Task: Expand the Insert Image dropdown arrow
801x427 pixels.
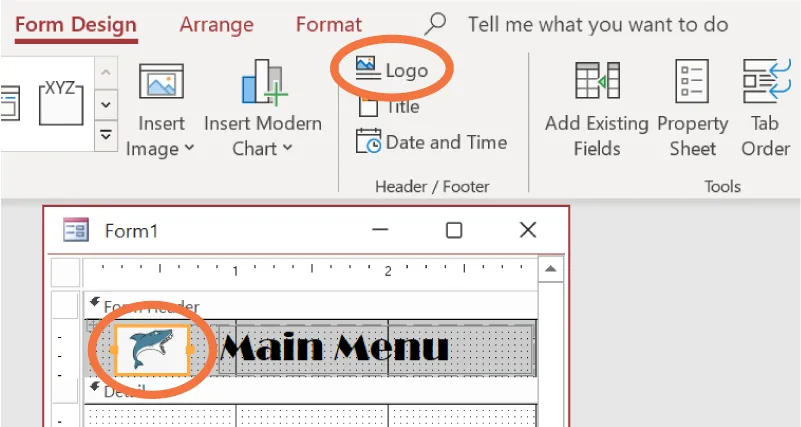Action: click(x=188, y=149)
